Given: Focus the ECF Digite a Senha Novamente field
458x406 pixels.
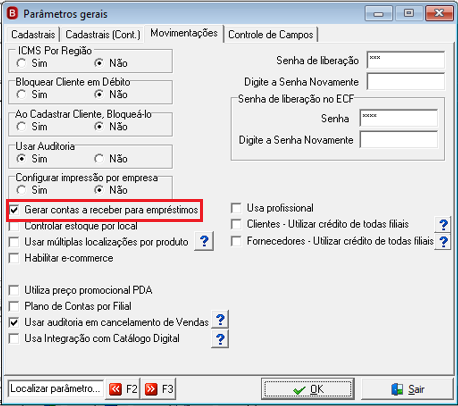Looking at the screenshot, I should coord(399,139).
